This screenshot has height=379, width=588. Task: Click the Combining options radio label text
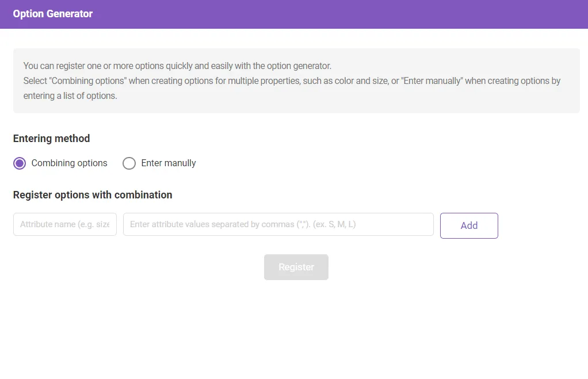point(69,163)
